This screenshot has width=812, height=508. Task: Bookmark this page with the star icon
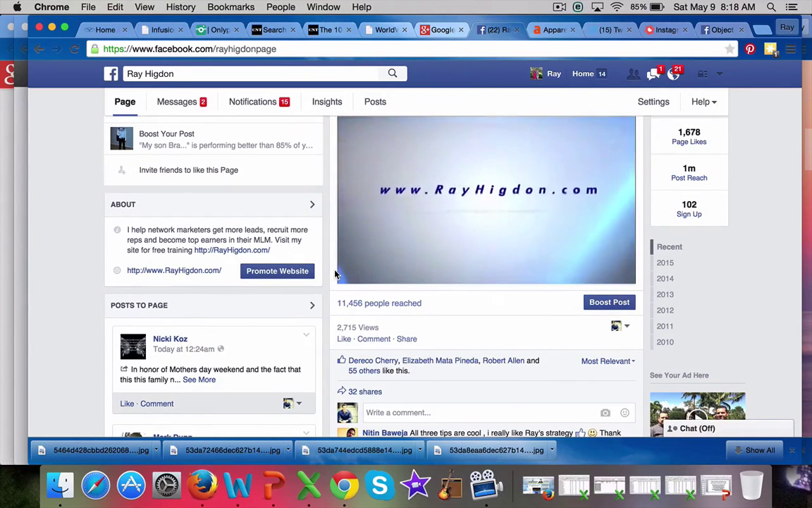coord(730,49)
